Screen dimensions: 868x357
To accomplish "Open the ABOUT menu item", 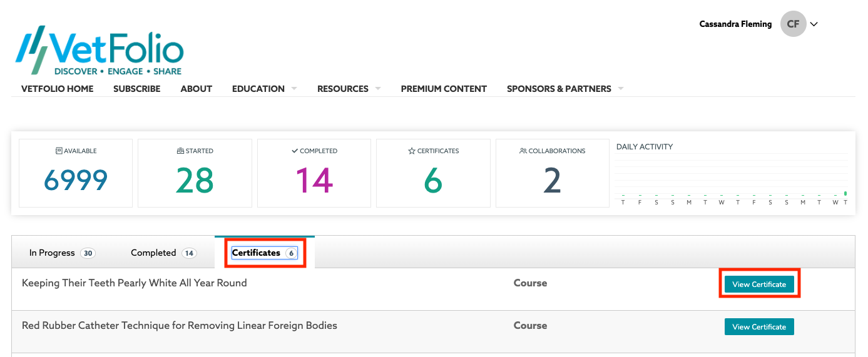I will pyautogui.click(x=197, y=89).
